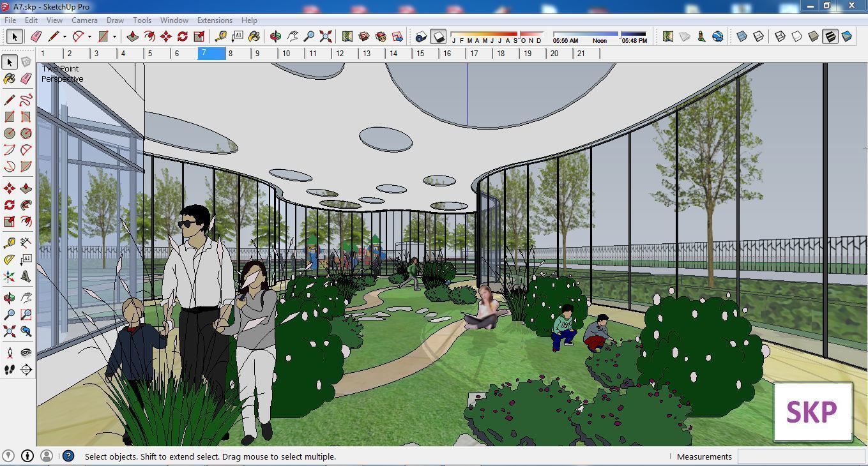The height and width of the screenshot is (466, 868).
Task: Switch to Shaded With Textures style
Action: [x=830, y=36]
